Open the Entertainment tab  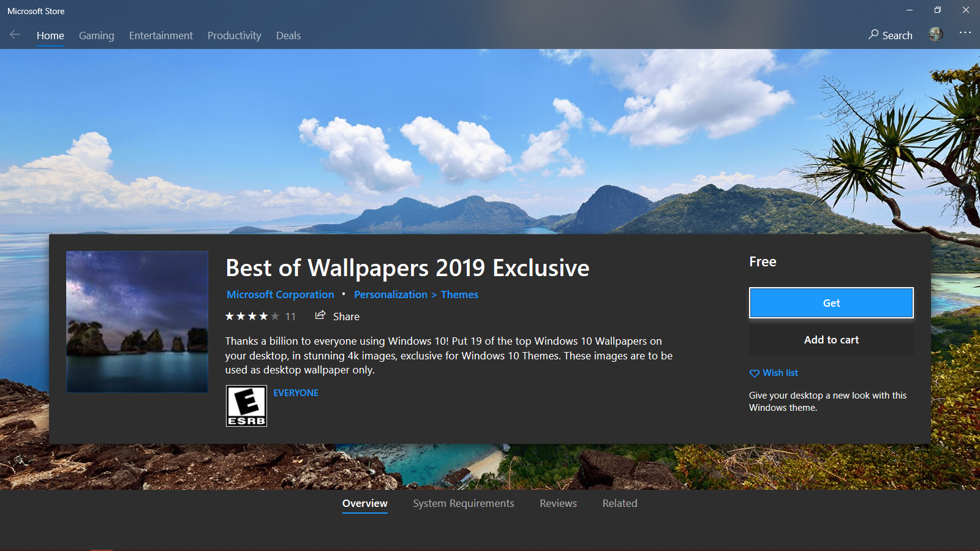pyautogui.click(x=160, y=36)
